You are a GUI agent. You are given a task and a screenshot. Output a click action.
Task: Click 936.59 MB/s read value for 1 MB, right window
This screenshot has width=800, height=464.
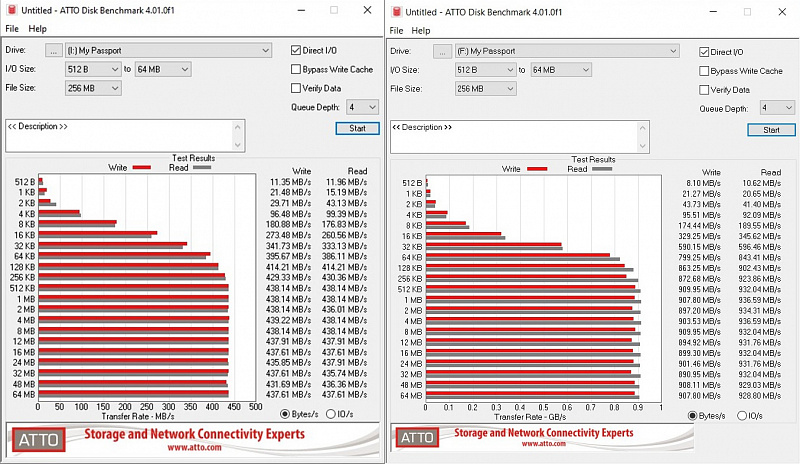[x=759, y=300]
